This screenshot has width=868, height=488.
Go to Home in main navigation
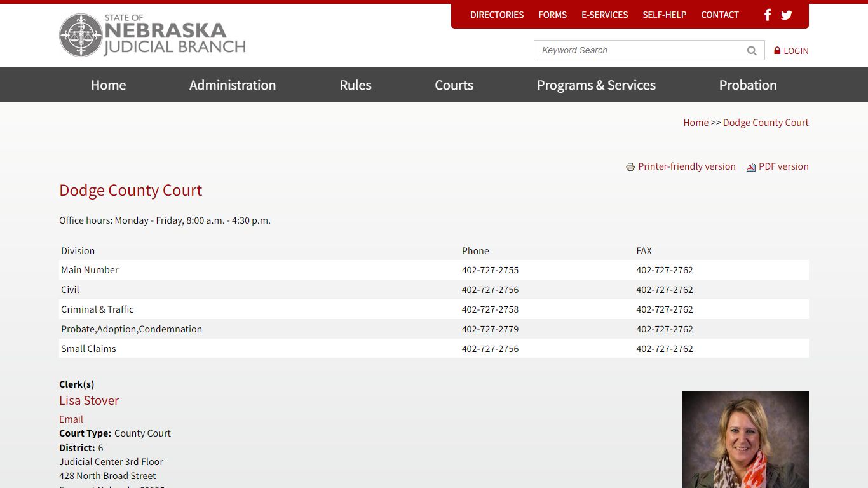pos(108,85)
